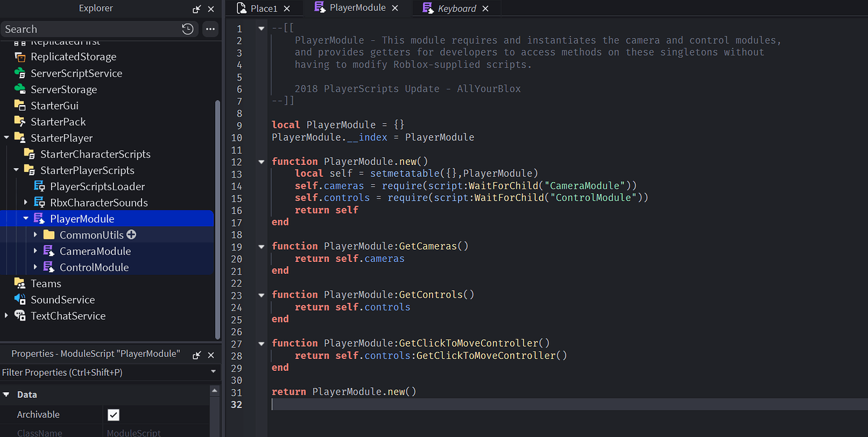868x437 pixels.
Task: Select the SoundService row
Action: (108, 300)
